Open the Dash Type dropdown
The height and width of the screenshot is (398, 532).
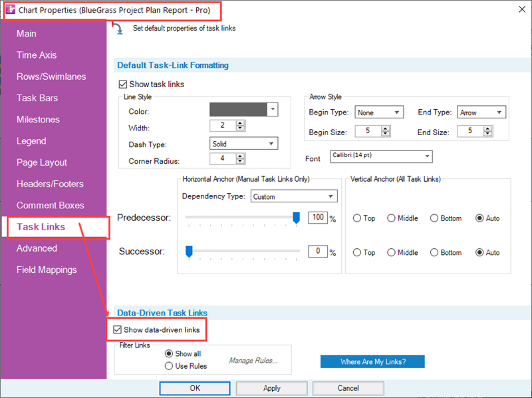click(x=271, y=144)
